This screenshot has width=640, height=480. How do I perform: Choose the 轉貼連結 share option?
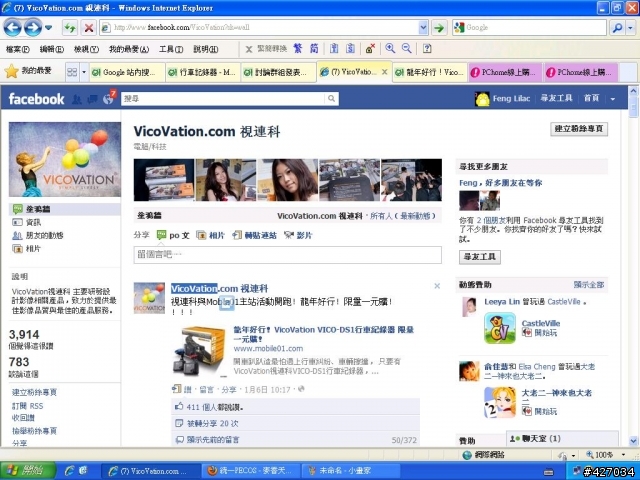(x=254, y=235)
